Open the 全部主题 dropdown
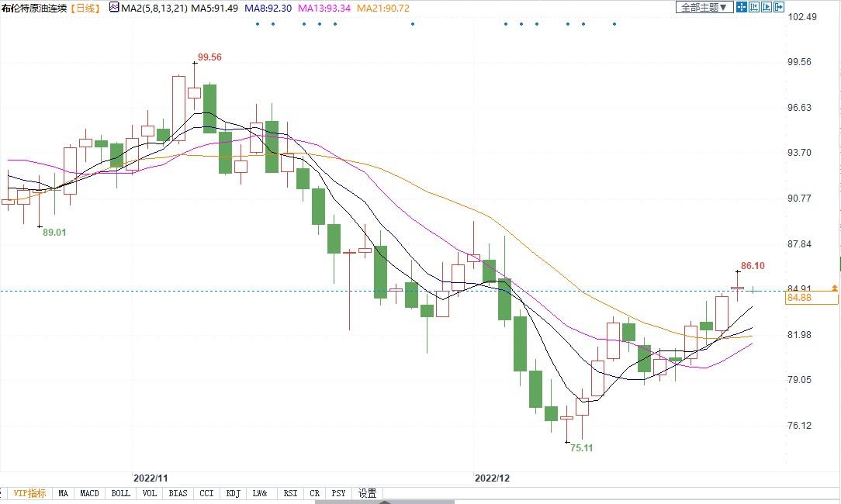841x504 pixels. [x=704, y=7]
